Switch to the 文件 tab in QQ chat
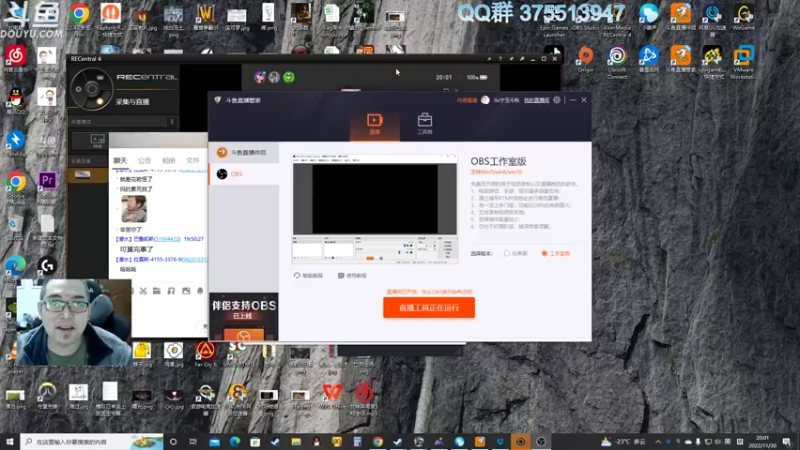This screenshot has height=450, width=800. click(192, 160)
